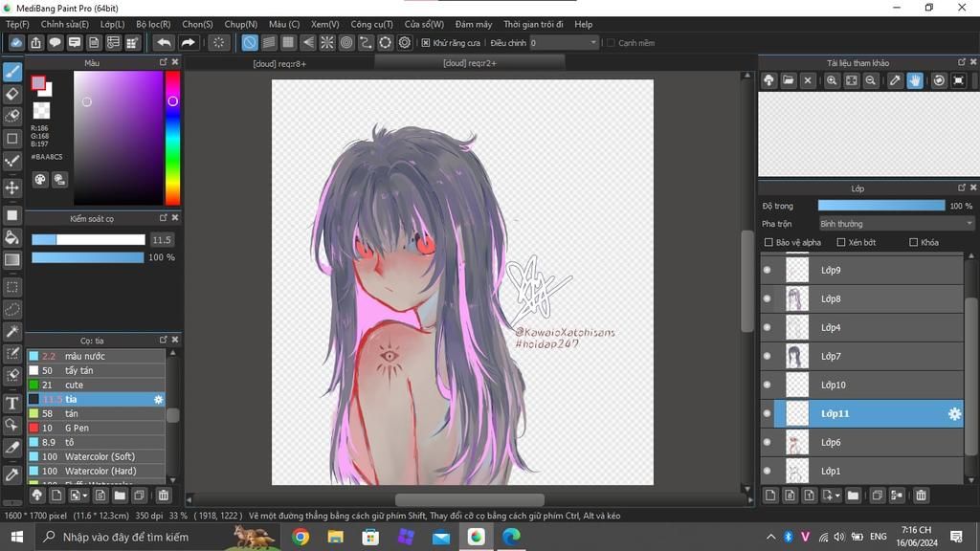This screenshot has height=551, width=980.
Task: Open Điều chỉnh correction dropdown
Action: 565,43
